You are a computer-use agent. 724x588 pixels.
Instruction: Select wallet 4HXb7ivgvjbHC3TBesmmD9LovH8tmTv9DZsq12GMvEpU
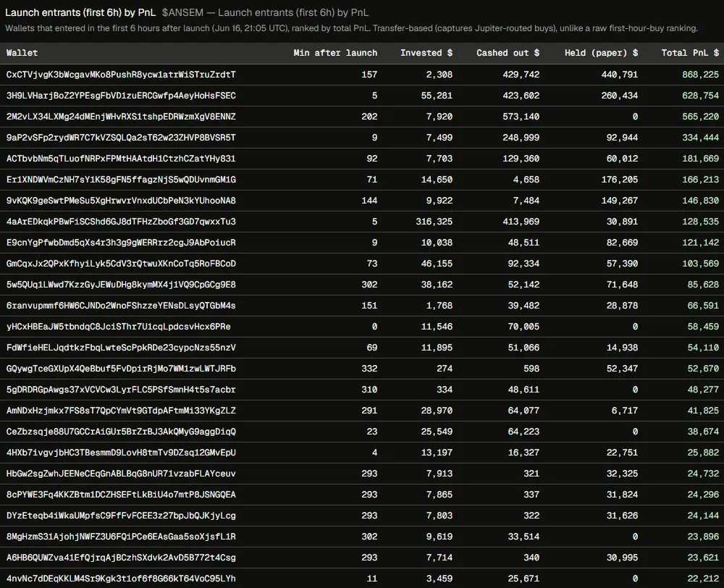click(121, 453)
